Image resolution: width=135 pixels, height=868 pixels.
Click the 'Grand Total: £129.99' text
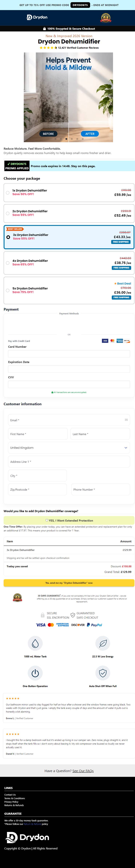[x=118, y=572]
